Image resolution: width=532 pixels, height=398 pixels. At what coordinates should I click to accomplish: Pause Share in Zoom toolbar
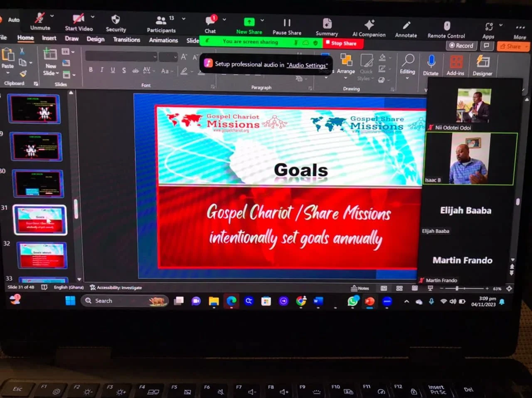click(x=287, y=27)
